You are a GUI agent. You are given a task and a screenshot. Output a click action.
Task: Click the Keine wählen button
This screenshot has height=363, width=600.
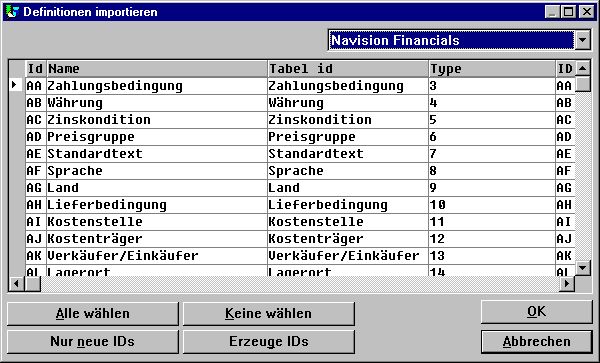pyautogui.click(x=269, y=314)
